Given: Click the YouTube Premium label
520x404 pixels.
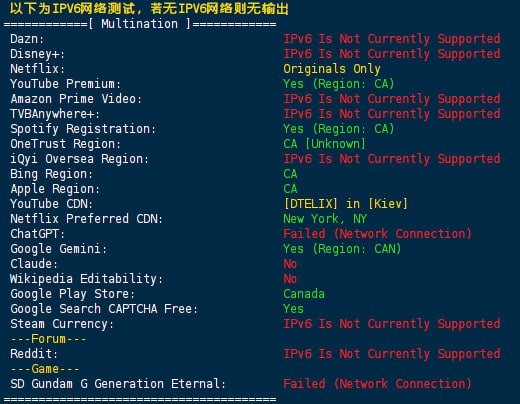Looking at the screenshot, I should (x=66, y=84).
